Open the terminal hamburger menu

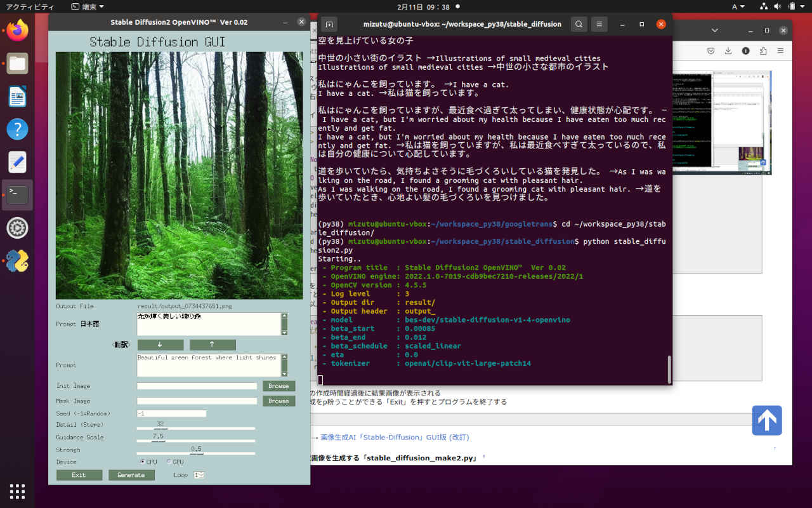click(x=599, y=24)
